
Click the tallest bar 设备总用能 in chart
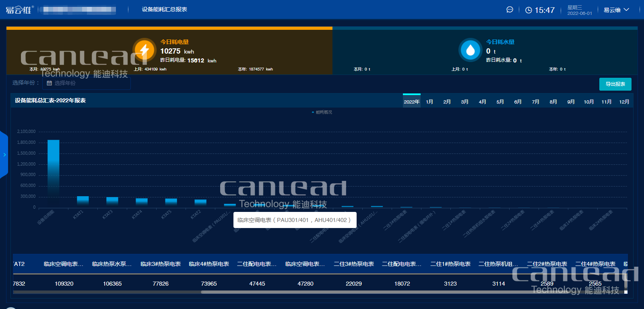(x=54, y=173)
